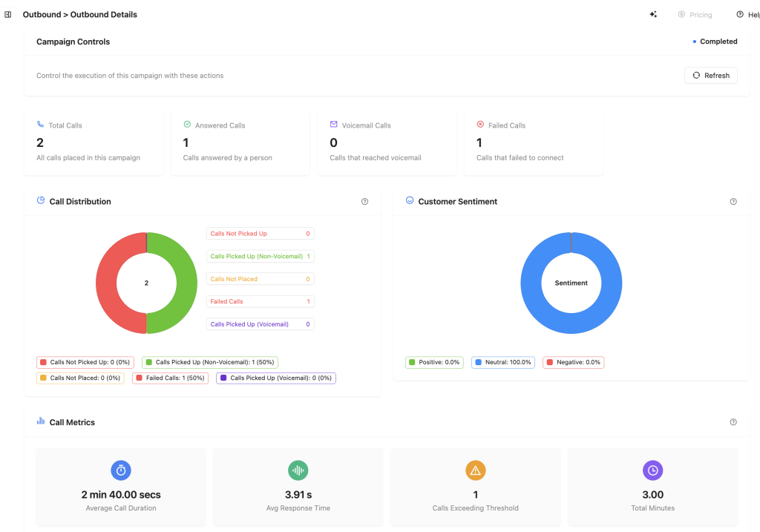This screenshot has width=760, height=532.
Task: Toggle Positive sentiment legend item
Action: [x=435, y=363]
